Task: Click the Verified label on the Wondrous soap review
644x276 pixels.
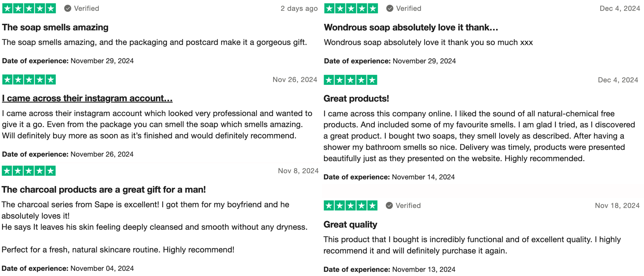Action: coord(408,9)
